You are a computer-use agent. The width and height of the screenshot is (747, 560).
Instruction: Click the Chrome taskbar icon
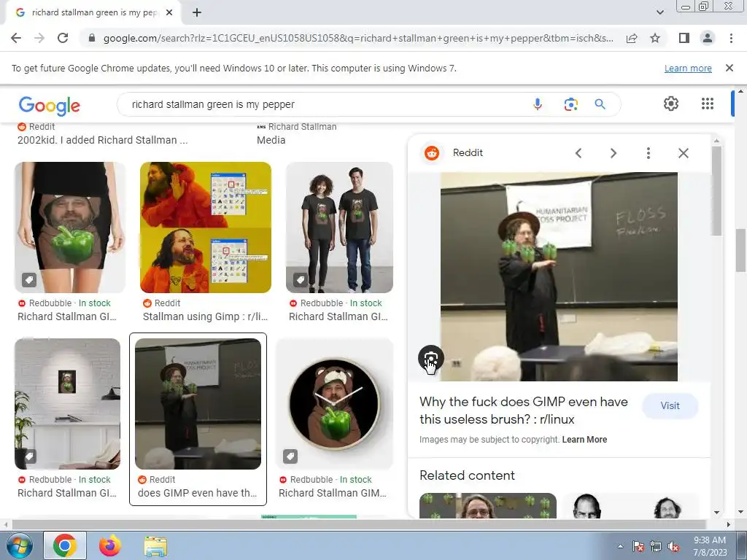65,545
